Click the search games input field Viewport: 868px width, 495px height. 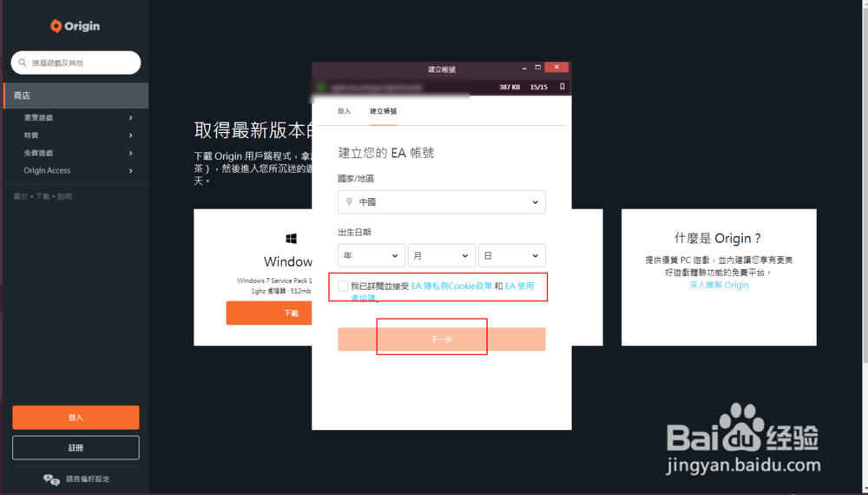point(76,63)
